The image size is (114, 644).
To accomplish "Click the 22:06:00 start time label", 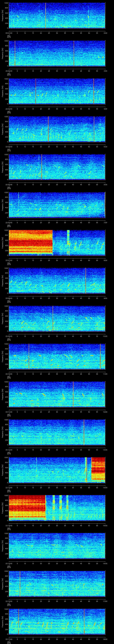I will [9, 223].
